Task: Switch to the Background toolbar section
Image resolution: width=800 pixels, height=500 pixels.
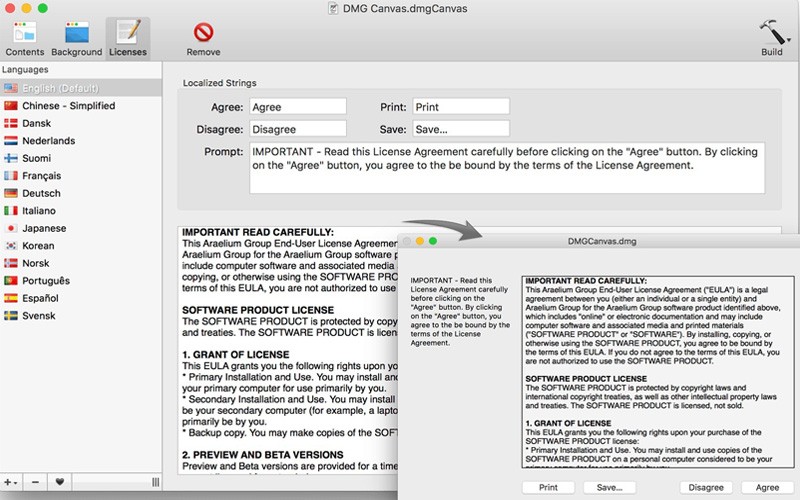Action: tap(77, 39)
